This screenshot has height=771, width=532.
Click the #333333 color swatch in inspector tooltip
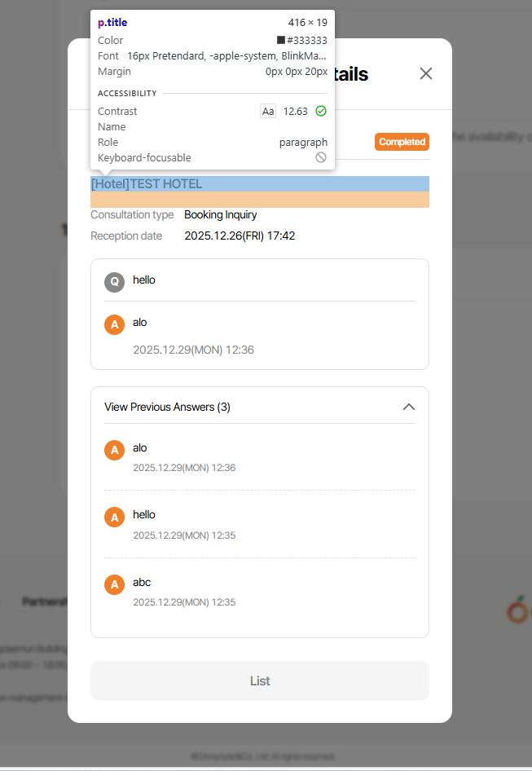[x=281, y=40]
